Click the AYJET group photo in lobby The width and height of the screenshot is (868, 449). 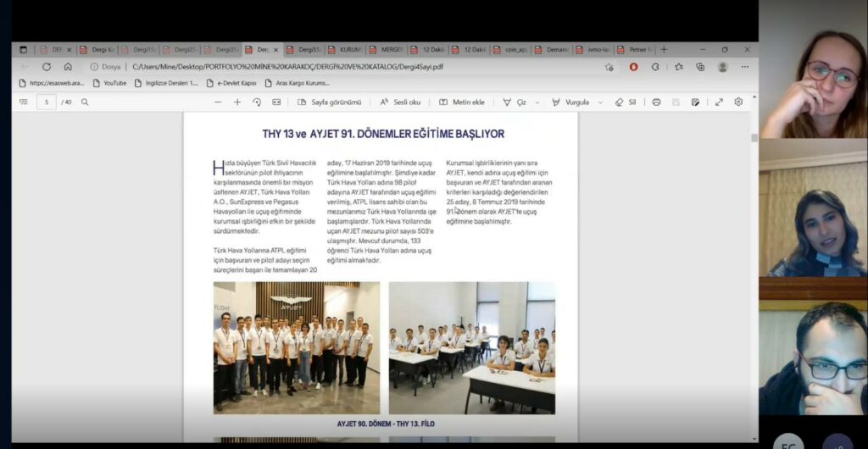pos(297,348)
